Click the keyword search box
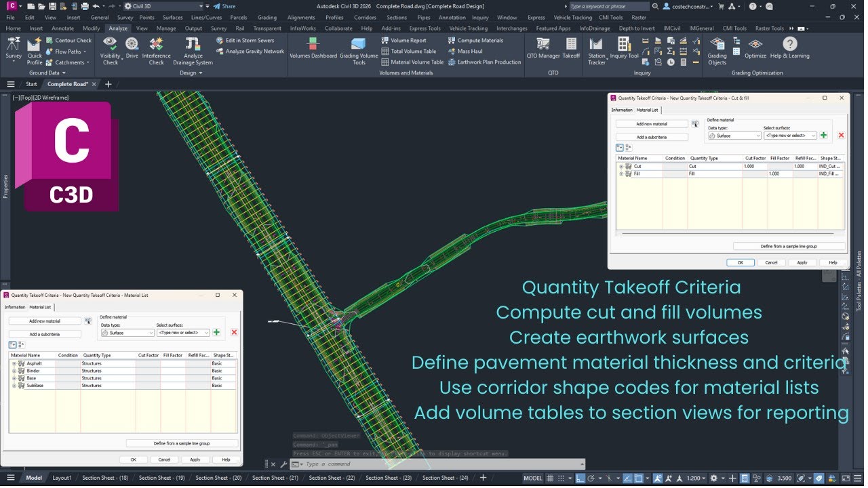Viewport: 868px width, 488px height. [608, 6]
